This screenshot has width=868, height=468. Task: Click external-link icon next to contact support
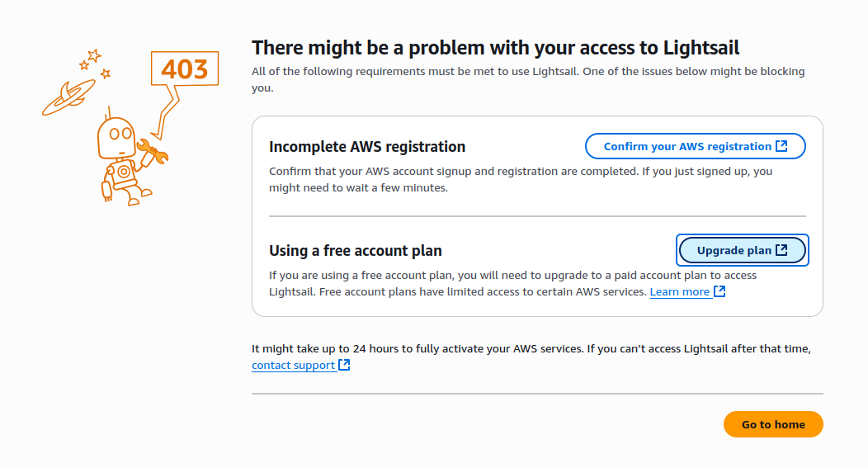(344, 365)
